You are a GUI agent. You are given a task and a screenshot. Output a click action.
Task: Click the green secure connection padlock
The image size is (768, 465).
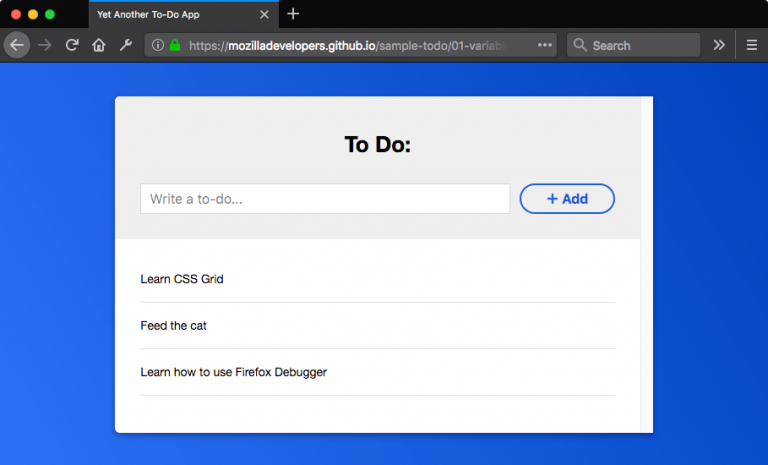click(175, 45)
